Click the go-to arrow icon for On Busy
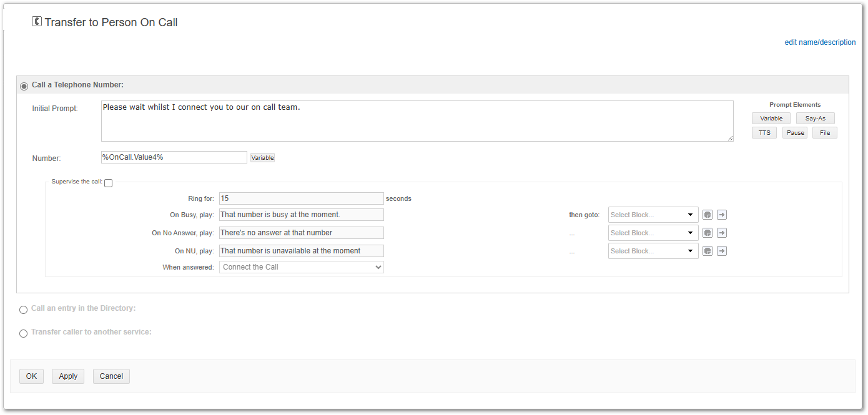 coord(721,215)
